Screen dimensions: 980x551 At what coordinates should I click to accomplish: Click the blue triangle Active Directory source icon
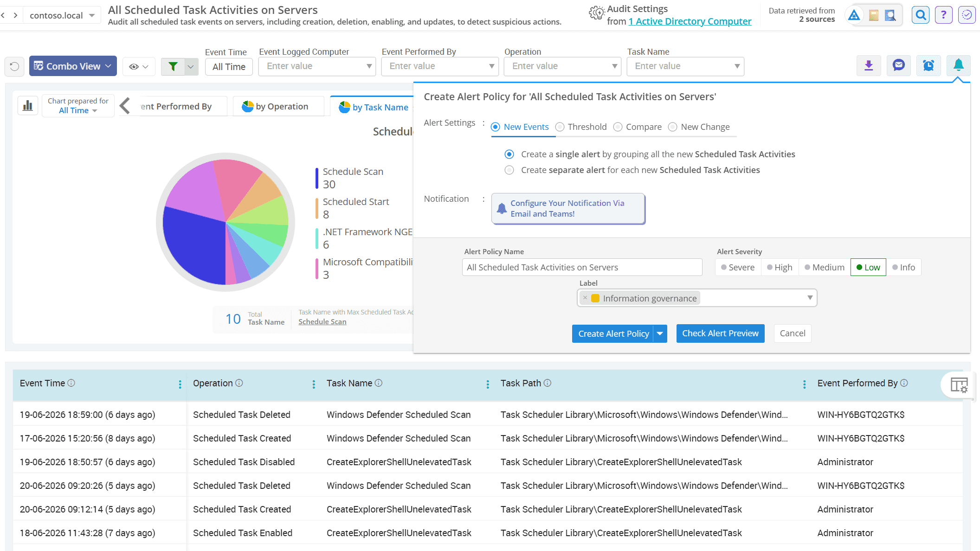(854, 15)
